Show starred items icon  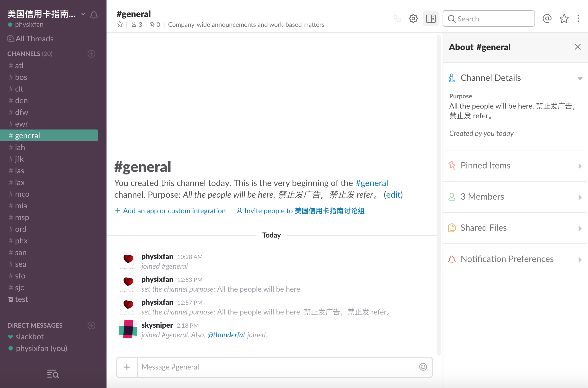564,18
